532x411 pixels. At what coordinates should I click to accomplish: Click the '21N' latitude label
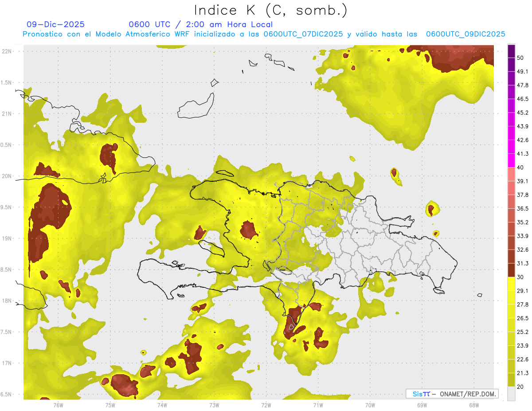[x=8, y=114]
